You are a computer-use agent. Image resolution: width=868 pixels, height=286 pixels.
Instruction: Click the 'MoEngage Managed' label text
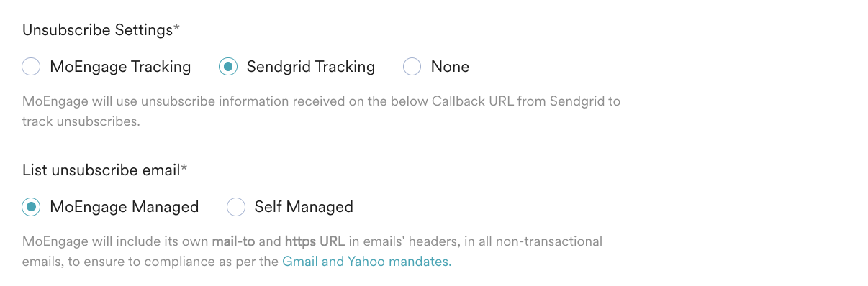click(124, 207)
